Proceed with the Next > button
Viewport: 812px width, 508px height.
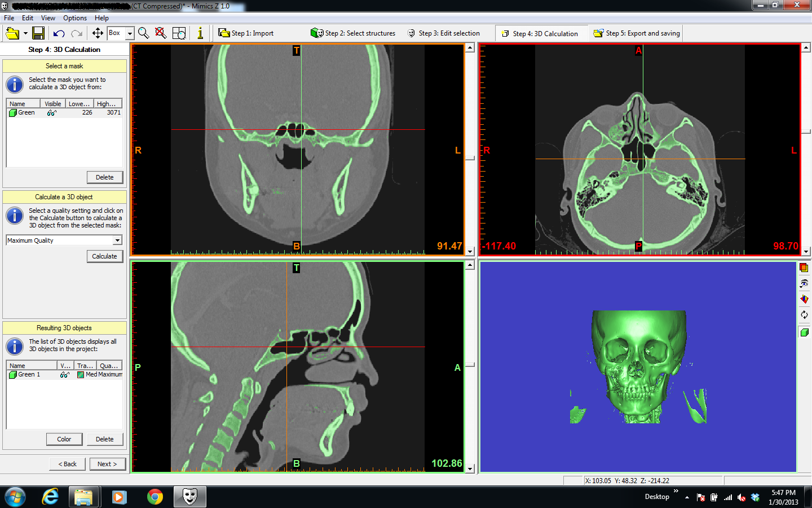point(107,464)
